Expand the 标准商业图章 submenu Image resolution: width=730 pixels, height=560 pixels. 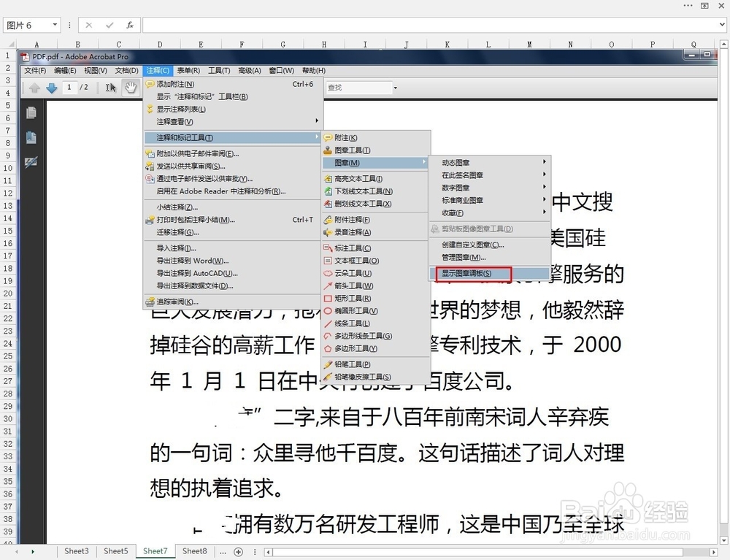point(490,201)
